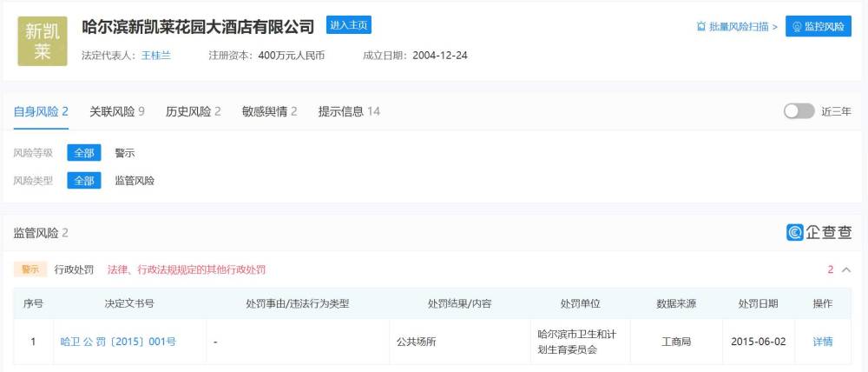The height and width of the screenshot is (372, 868).
Task: Click 成立日期 2004-12-24 text
Action: tap(415, 56)
